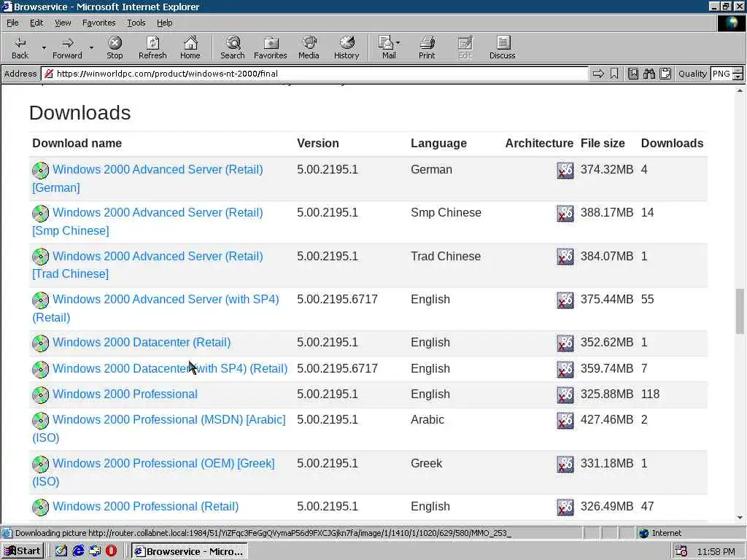Open the View menu
Image resolution: width=747 pixels, height=560 pixels.
63,23
